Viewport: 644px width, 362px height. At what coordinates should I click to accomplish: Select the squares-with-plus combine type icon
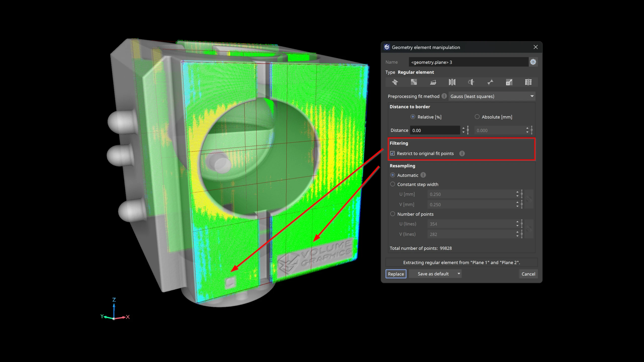pos(414,82)
